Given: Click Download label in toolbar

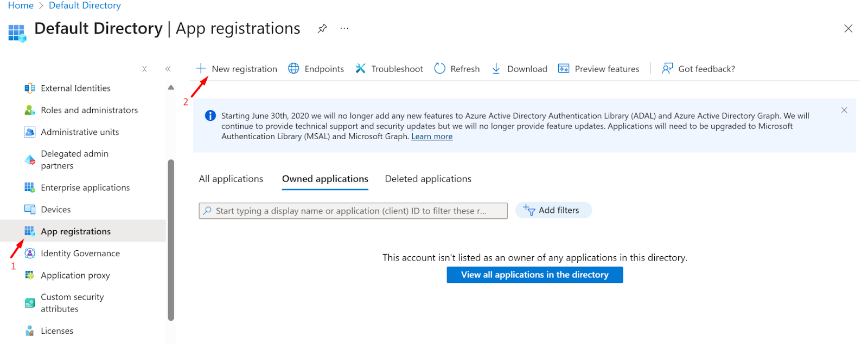Looking at the screenshot, I should (527, 69).
